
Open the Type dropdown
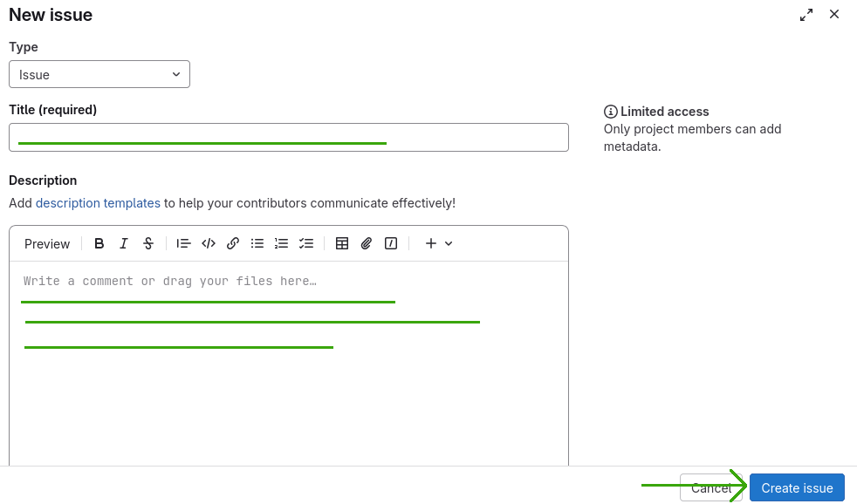tap(99, 75)
